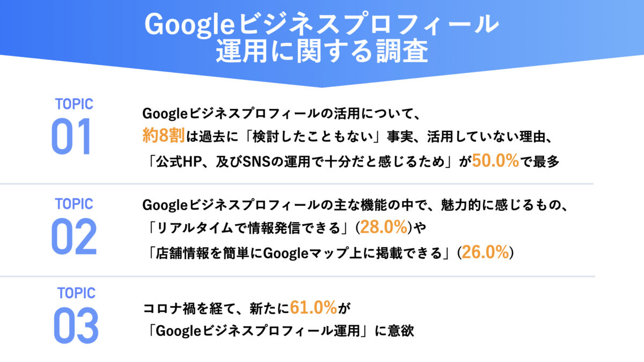Click the orange '61.0%' figure

(x=313, y=307)
